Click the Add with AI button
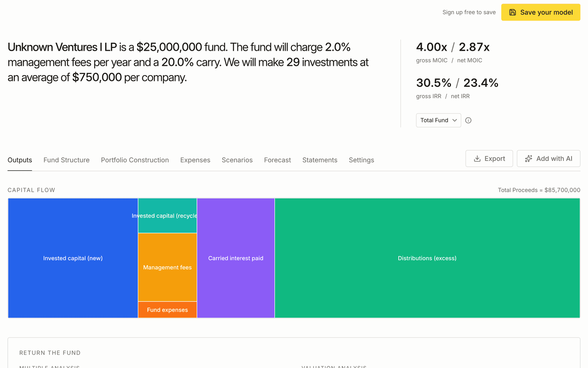This screenshot has height=368, width=588. 548,159
